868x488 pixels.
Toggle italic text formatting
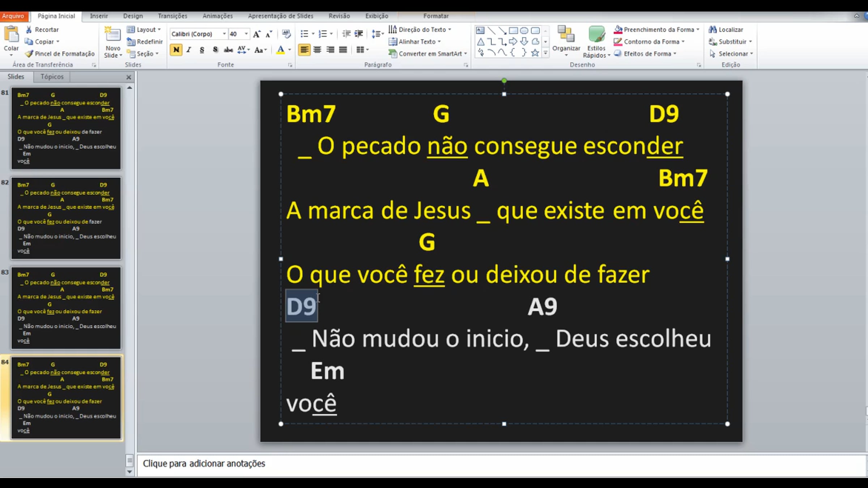pos(189,50)
